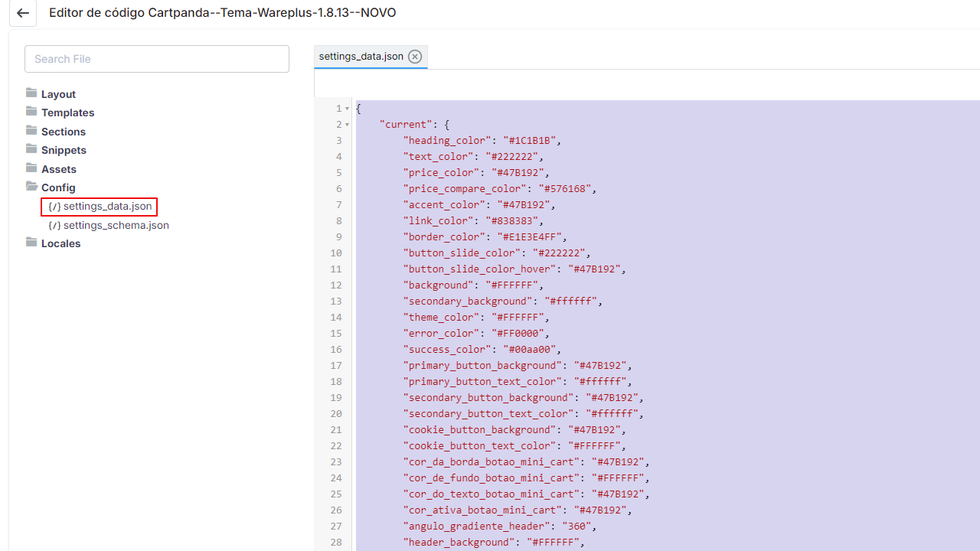Fold code at line 1 arrow
The height and width of the screenshot is (551, 980).
[x=347, y=109]
